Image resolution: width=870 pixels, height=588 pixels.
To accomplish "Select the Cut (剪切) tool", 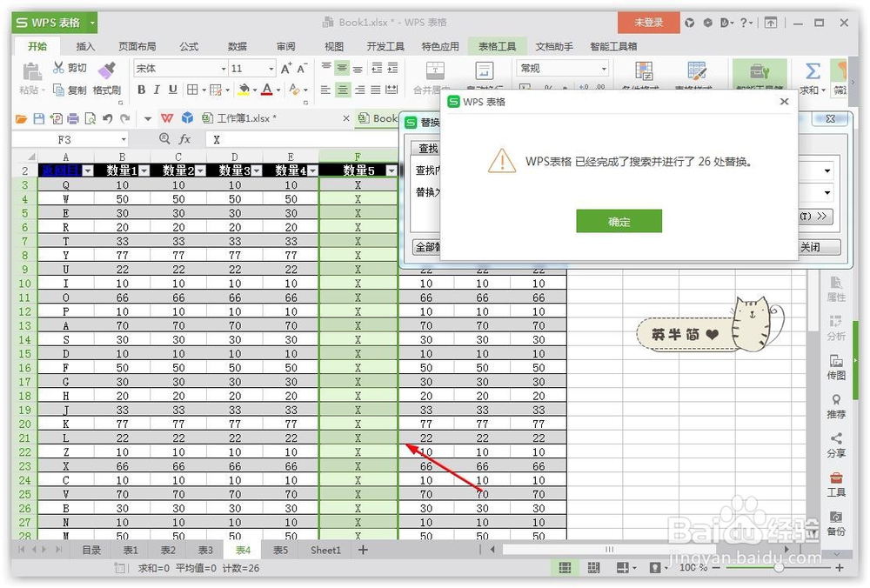I will [x=70, y=68].
